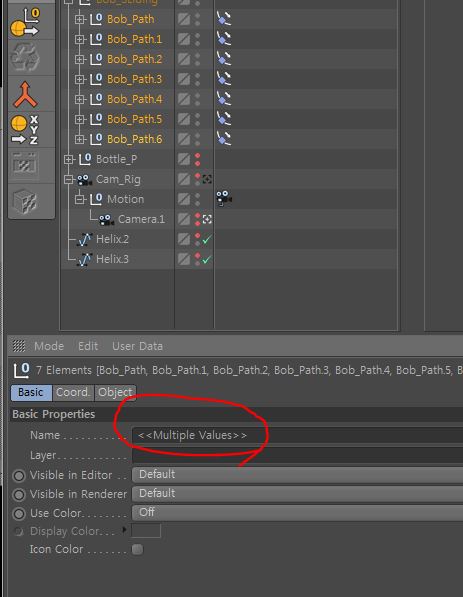Expand the Bottle_P object tree
463x597 pixels.
tap(69, 159)
